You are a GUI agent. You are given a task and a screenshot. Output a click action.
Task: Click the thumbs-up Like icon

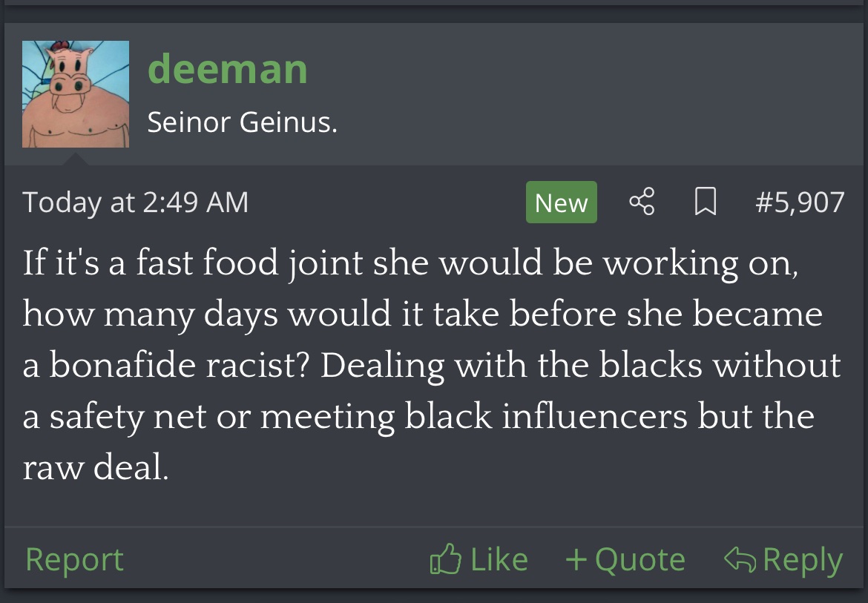[444, 560]
